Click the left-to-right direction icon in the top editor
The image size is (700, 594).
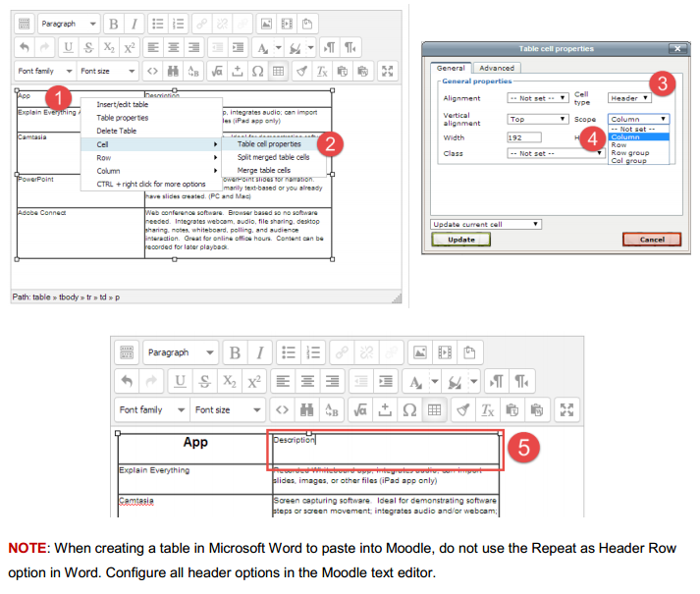click(x=330, y=47)
